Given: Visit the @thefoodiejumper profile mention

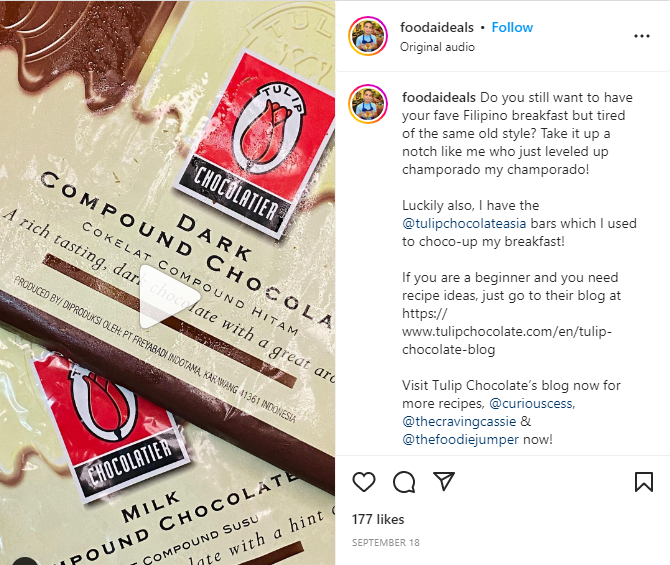Looking at the screenshot, I should (460, 439).
